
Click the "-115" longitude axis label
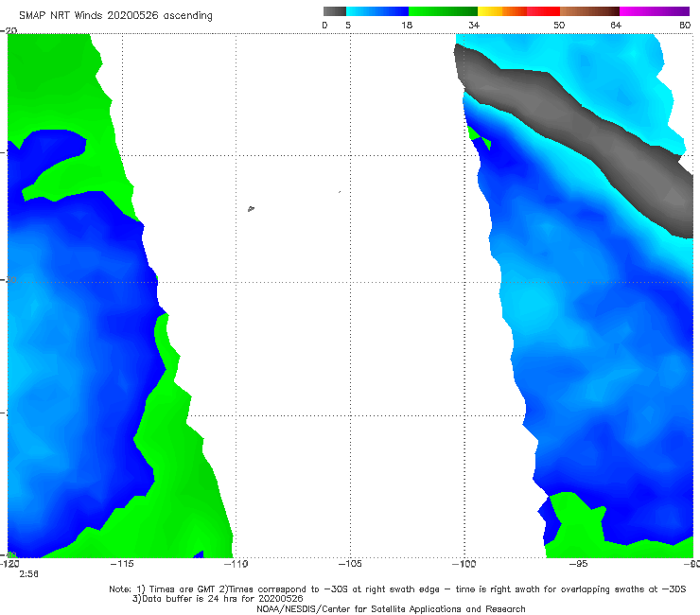(x=122, y=564)
